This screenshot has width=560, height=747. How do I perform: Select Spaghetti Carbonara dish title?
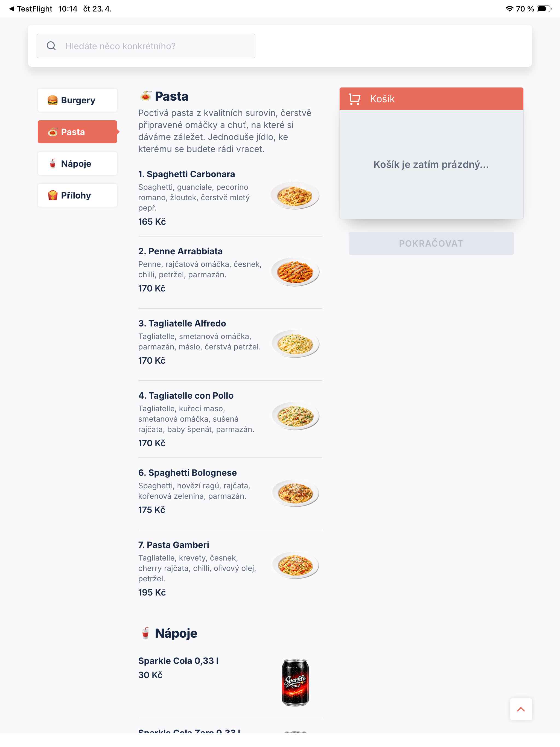(186, 174)
